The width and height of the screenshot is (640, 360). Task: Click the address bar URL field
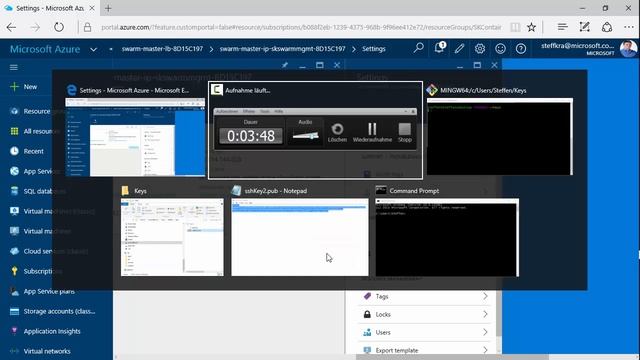point(301,27)
